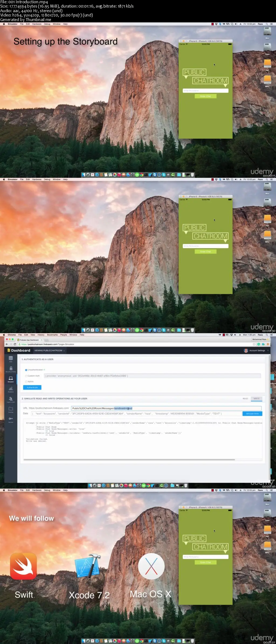The image size is (276, 644).
Task: Click the simulator output horizontal scrollbar
Action: pos(129,459)
